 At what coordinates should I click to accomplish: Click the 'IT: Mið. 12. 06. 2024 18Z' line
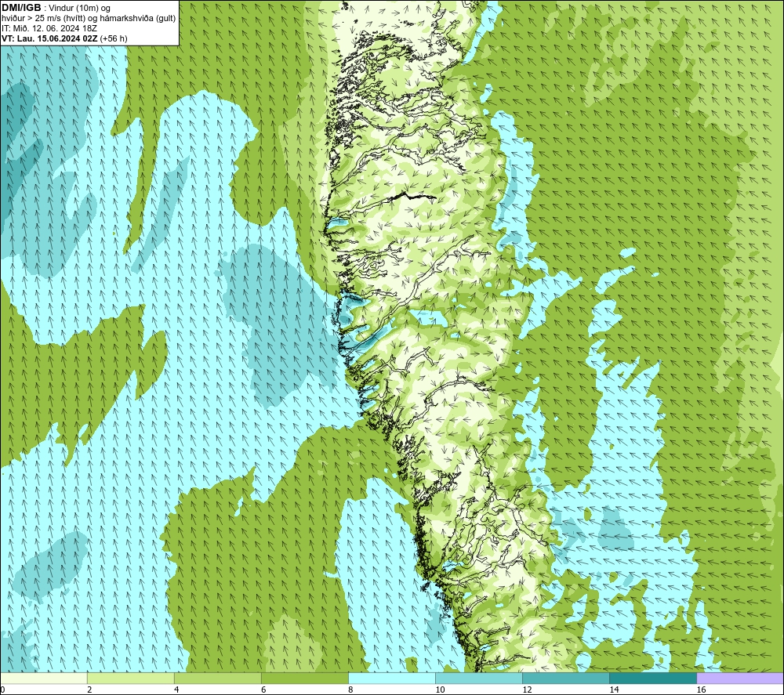coord(49,28)
